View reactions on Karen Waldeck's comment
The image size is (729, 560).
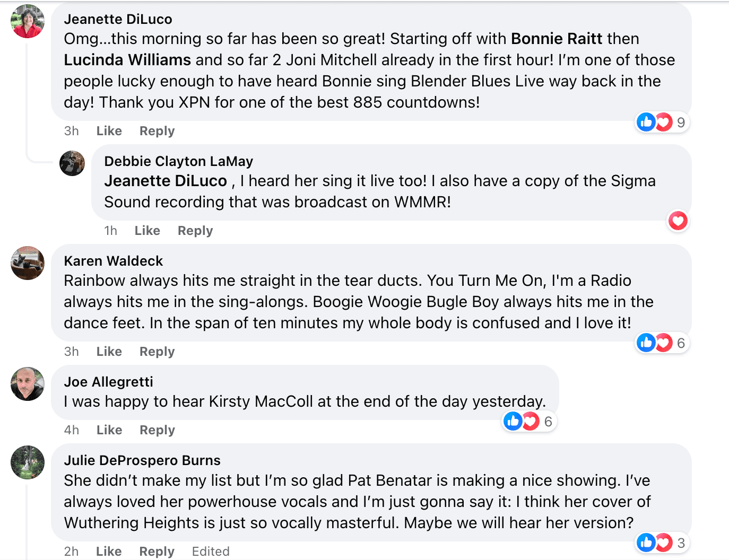(661, 343)
